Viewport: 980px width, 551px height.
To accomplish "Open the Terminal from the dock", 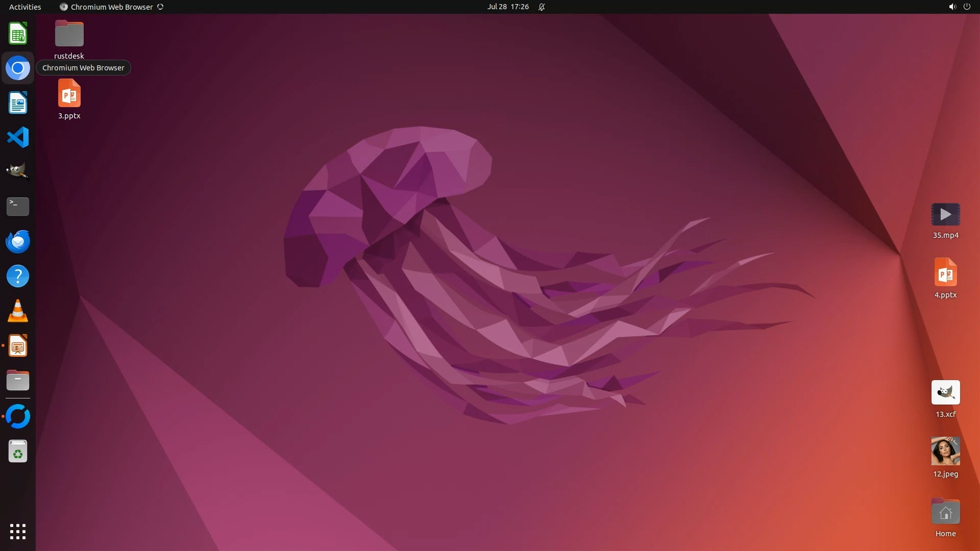I will click(18, 207).
